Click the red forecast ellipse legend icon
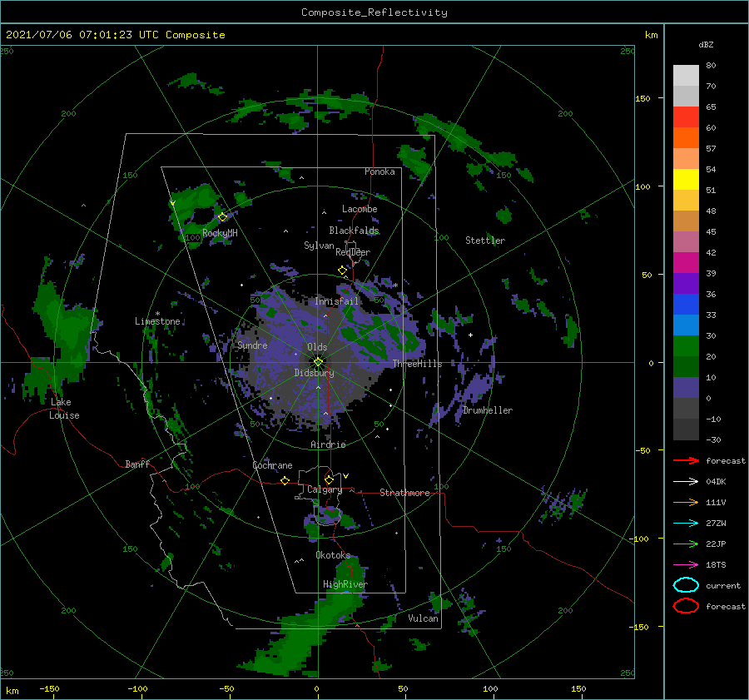Viewport: 749px width, 700px height. (x=686, y=606)
